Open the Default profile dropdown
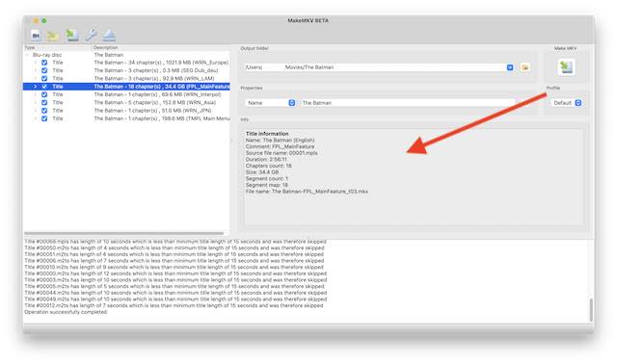Screen dimensions: 617x364 566,103
